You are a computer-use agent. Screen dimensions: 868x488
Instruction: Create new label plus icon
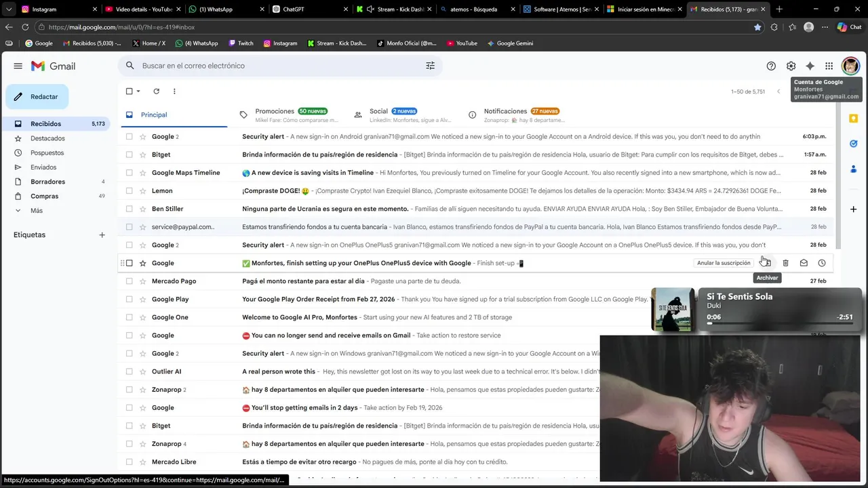(102, 235)
